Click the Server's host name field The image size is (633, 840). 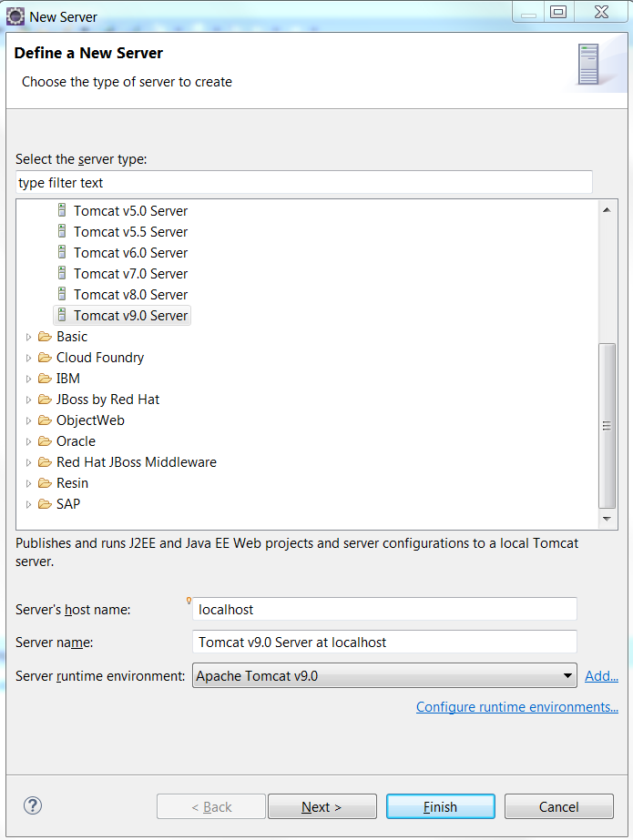point(384,609)
